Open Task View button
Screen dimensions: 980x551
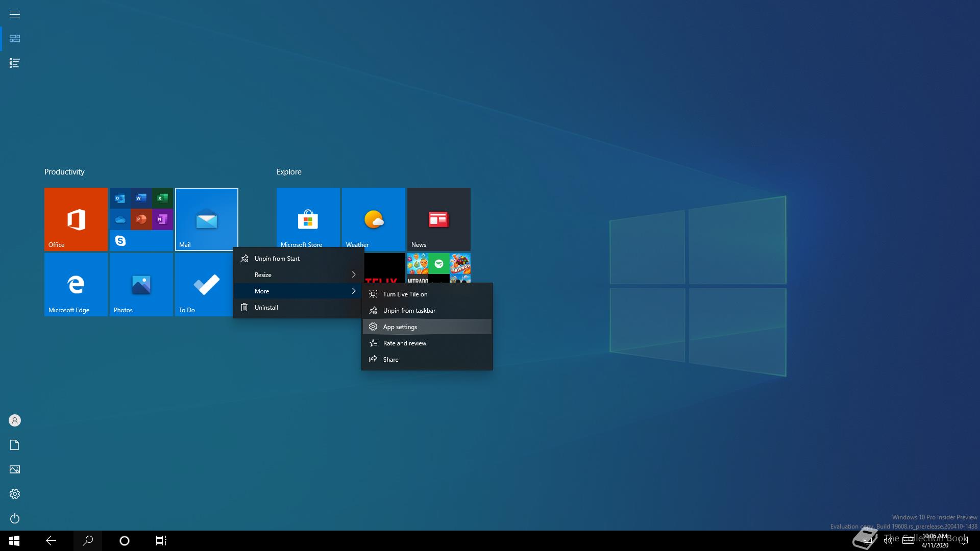point(161,541)
